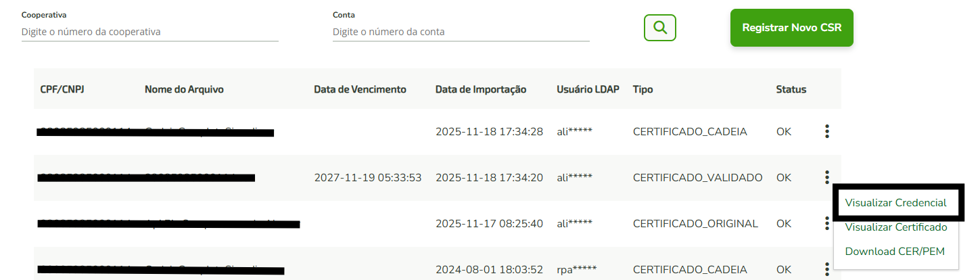
Task: Select Visualizar Credencial from the menu
Action: pos(895,203)
